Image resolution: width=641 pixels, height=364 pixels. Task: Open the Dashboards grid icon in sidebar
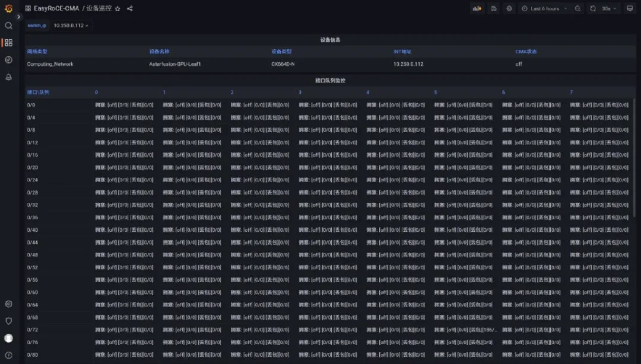(8, 43)
